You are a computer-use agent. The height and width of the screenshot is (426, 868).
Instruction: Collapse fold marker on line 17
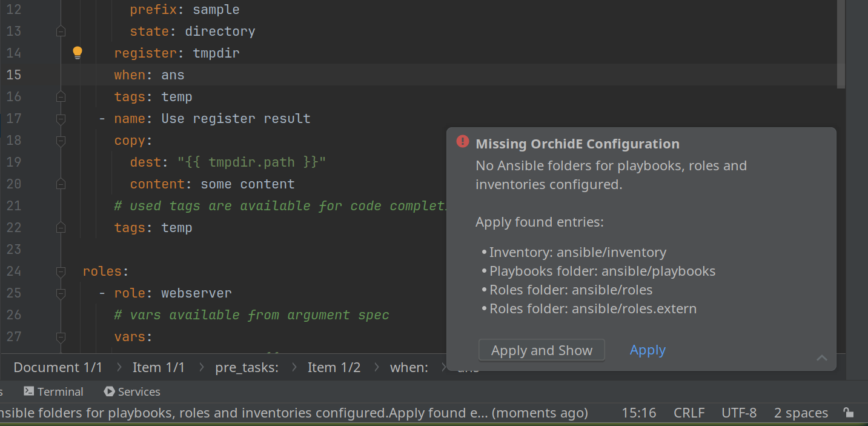click(61, 119)
